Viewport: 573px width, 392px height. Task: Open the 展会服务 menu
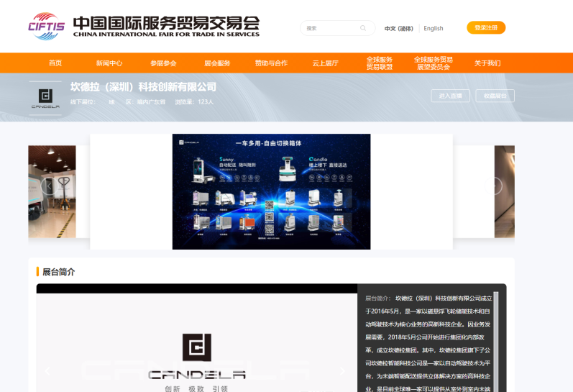(x=217, y=63)
